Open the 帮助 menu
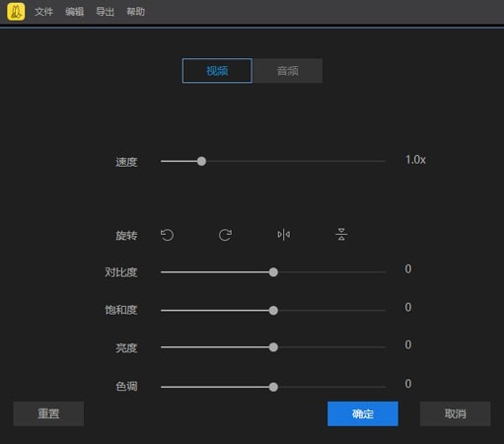504x444 pixels. click(136, 12)
